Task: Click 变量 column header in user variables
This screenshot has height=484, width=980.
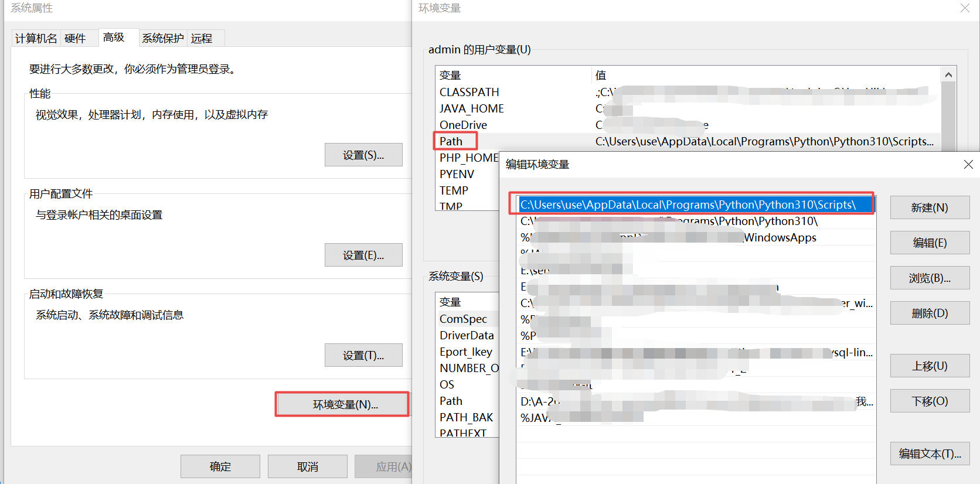Action: coord(513,75)
